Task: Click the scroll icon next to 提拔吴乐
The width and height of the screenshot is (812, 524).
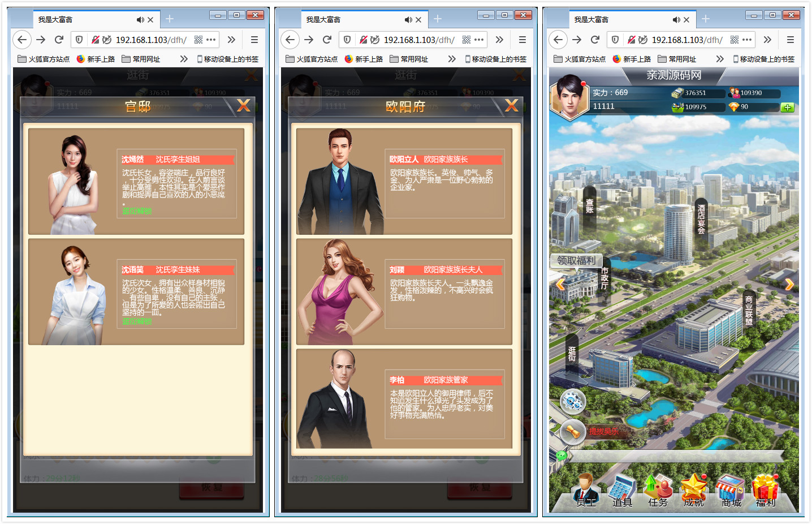Action: pyautogui.click(x=573, y=432)
